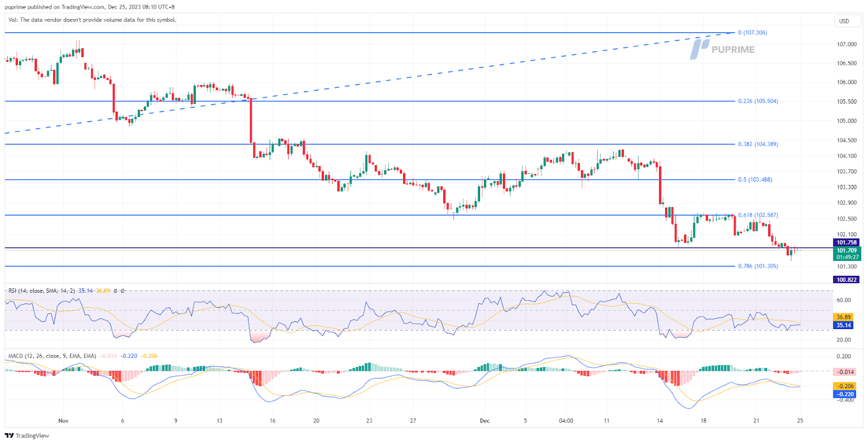Click 60.00 on the RSI axis
The width and height of the screenshot is (868, 444).
coord(844,300)
